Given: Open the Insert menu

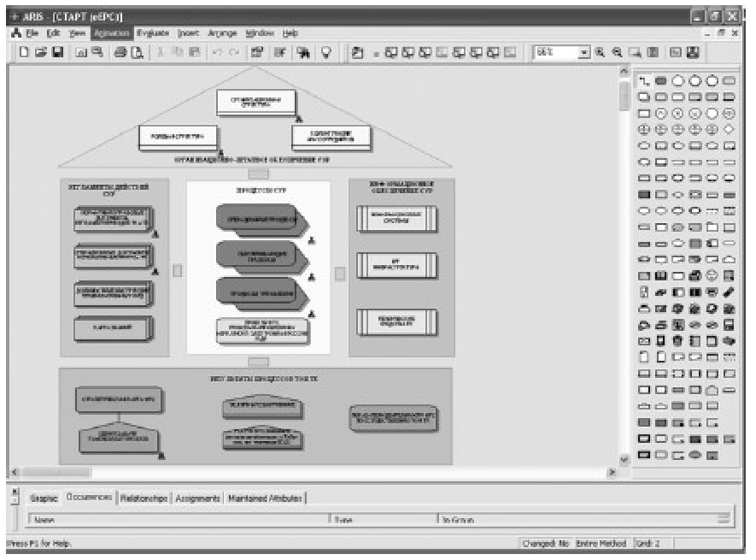Looking at the screenshot, I should [188, 32].
